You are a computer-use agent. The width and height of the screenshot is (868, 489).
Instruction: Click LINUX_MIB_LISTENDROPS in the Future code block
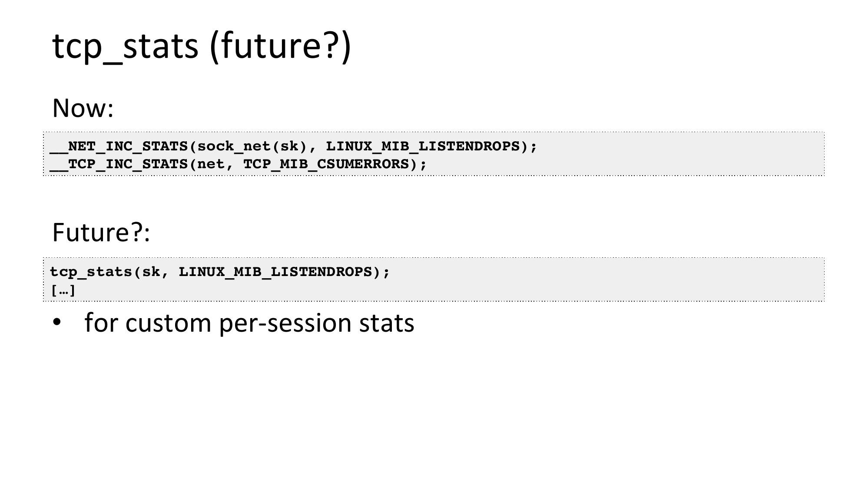tap(275, 272)
